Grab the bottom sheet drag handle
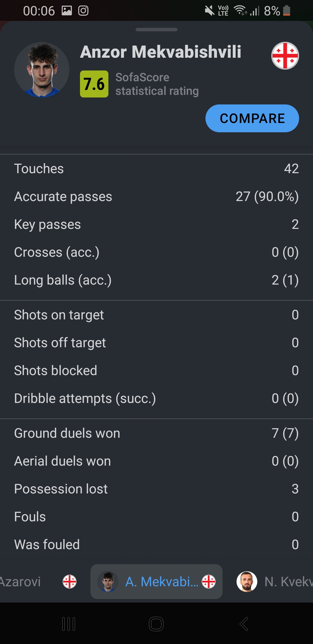Viewport: 313px width, 644px height. point(156,30)
